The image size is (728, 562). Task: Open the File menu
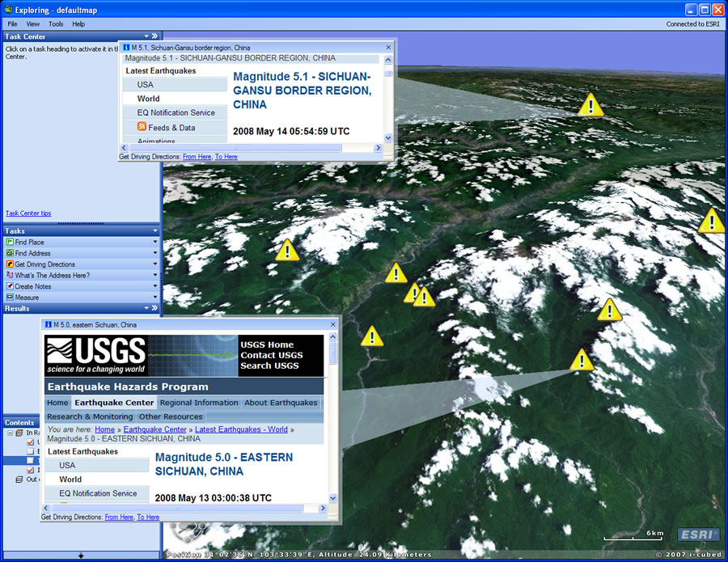click(12, 23)
